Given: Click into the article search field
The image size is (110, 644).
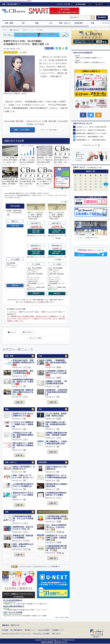Looking at the screenshot, I should coord(80,17).
